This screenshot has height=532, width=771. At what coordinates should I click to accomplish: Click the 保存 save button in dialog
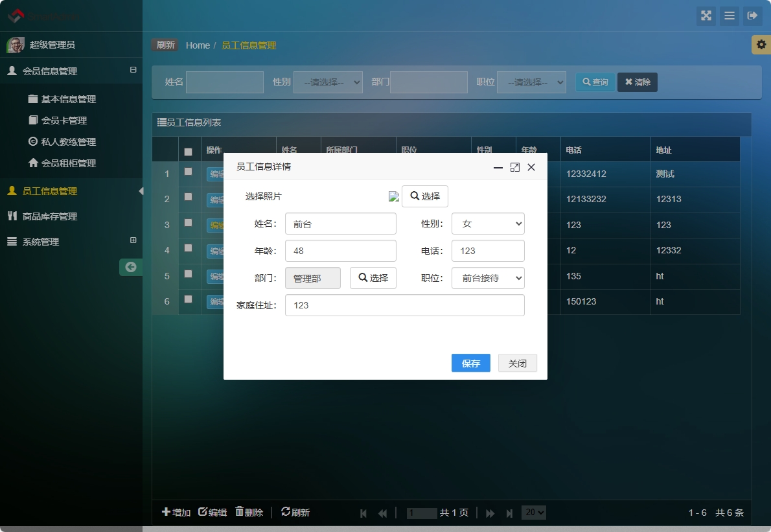coord(470,363)
